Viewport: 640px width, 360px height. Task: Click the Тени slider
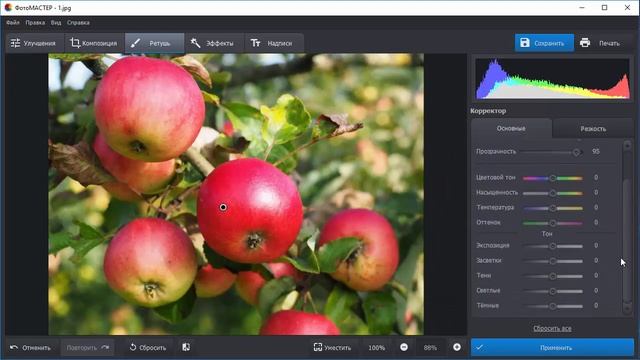552,276
